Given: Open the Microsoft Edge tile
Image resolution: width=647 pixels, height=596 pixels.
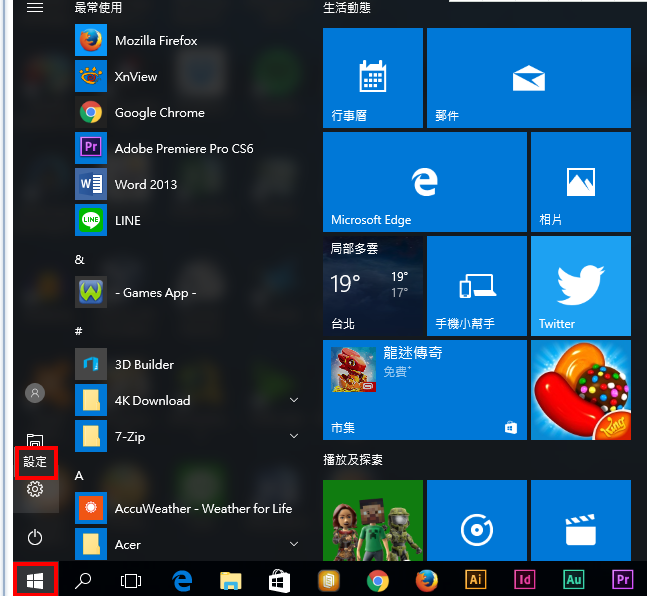Looking at the screenshot, I should coord(425,182).
